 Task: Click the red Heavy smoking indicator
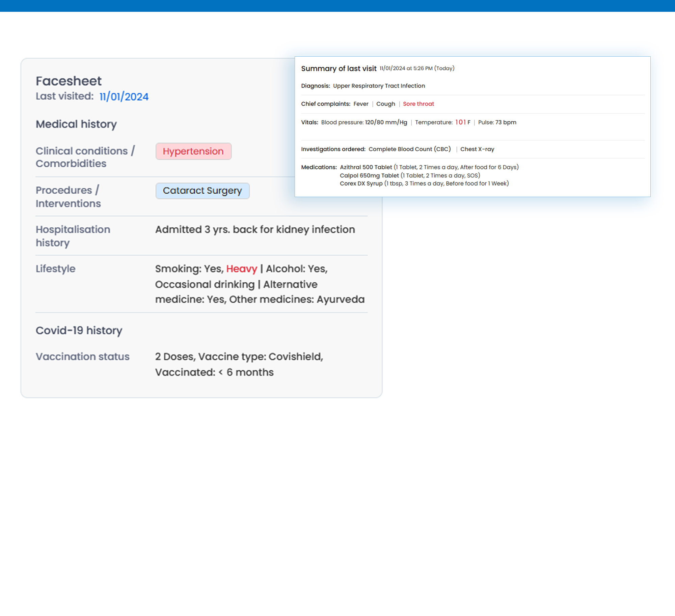pyautogui.click(x=241, y=269)
